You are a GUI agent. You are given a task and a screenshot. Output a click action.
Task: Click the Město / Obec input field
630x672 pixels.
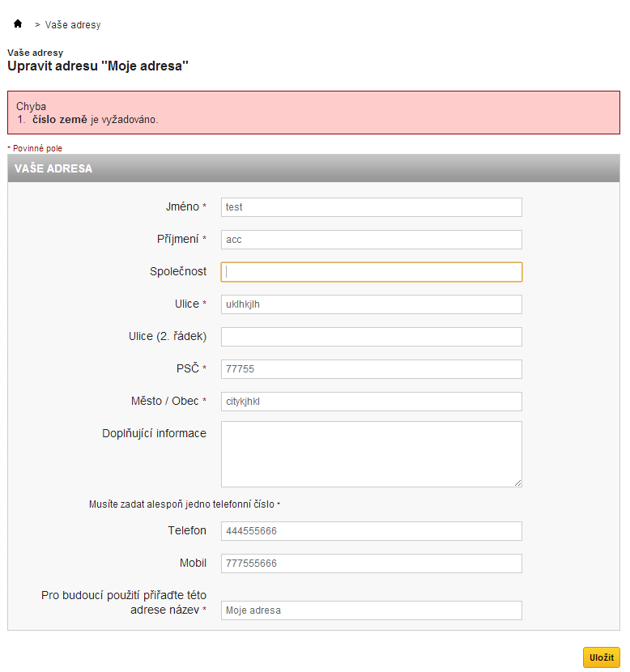(371, 402)
